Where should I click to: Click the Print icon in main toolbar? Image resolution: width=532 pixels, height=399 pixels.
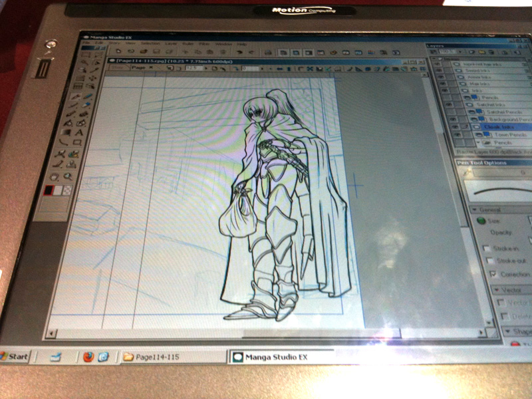coord(268,53)
